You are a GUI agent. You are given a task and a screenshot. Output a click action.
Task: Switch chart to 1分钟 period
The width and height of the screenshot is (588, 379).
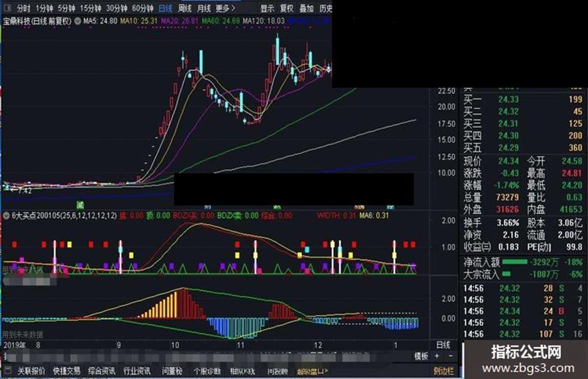(45, 8)
